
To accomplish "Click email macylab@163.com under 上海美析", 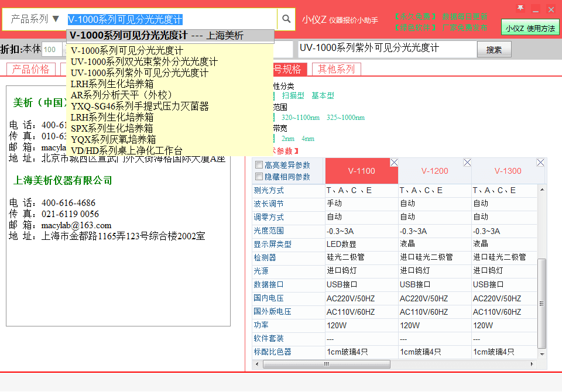I will (76, 225).
